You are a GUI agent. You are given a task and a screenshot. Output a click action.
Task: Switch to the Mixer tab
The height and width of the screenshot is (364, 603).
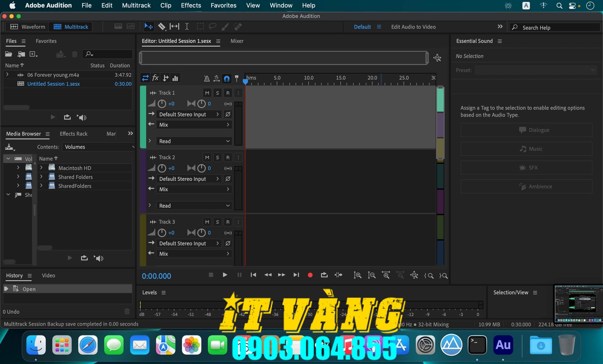click(x=237, y=41)
